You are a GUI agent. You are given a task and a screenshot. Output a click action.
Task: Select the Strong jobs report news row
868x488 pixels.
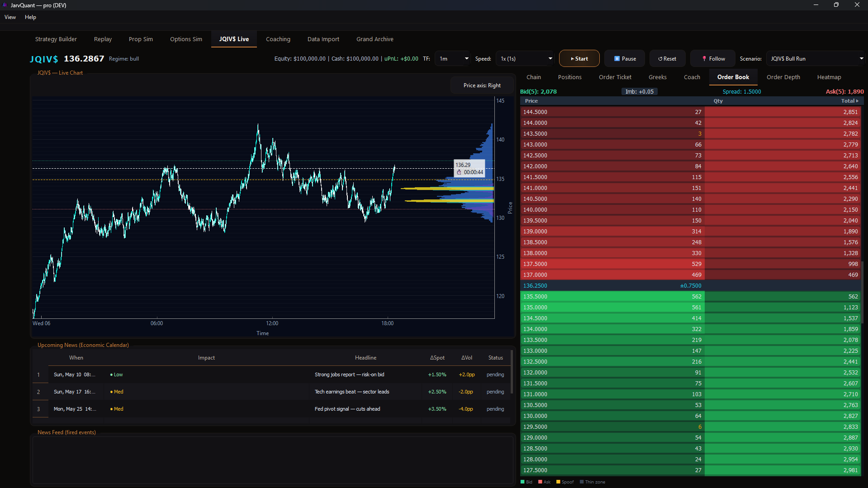pyautogui.click(x=271, y=375)
